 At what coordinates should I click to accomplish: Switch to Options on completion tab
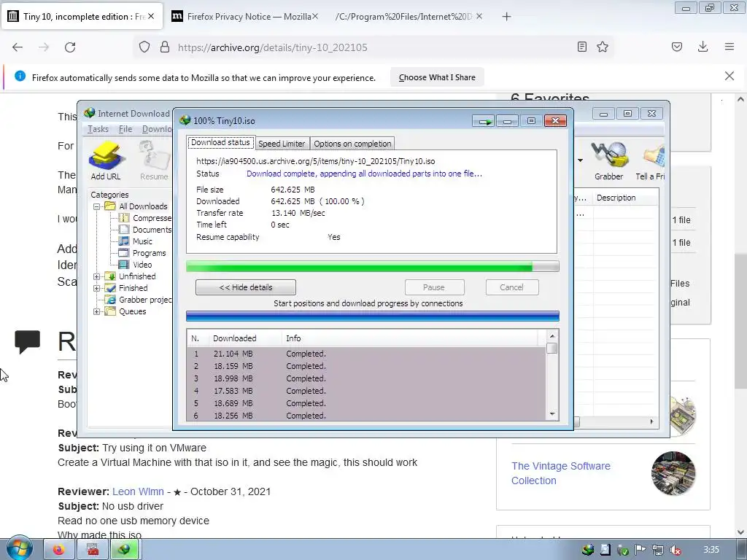pos(352,144)
